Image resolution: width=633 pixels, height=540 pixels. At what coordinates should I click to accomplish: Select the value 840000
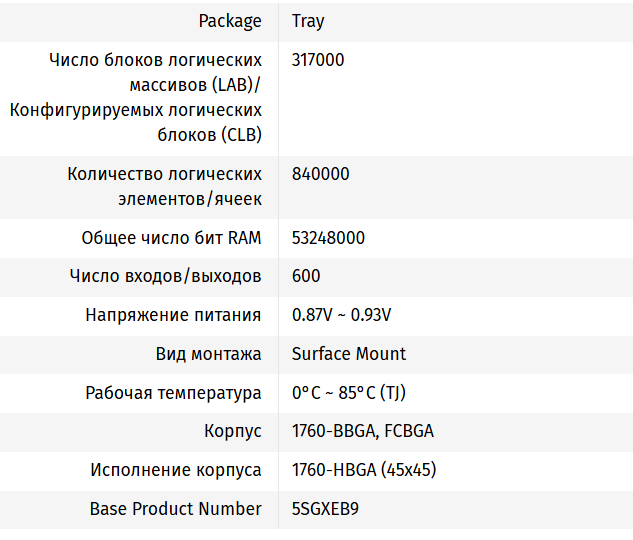click(321, 174)
